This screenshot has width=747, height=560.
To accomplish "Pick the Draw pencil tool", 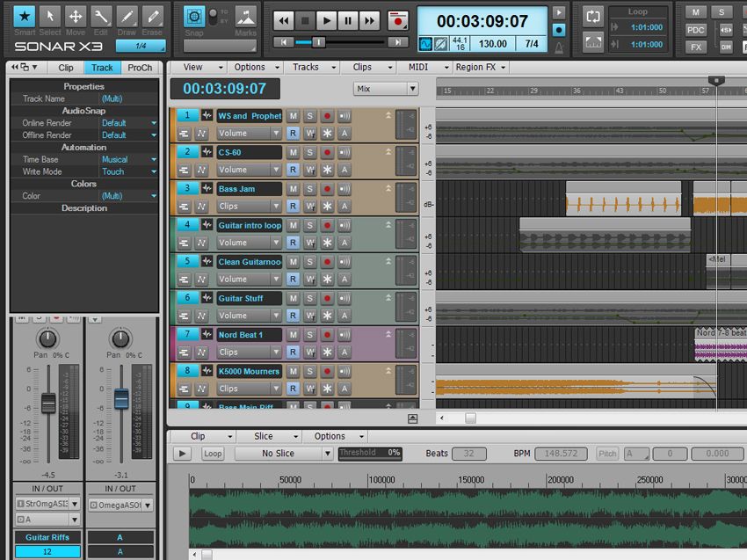I will tap(127, 17).
